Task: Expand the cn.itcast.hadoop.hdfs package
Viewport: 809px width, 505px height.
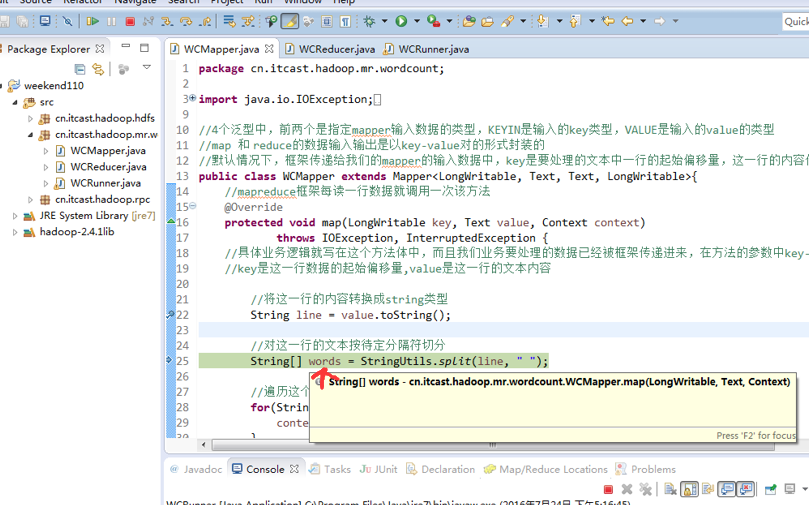Action: pos(30,119)
